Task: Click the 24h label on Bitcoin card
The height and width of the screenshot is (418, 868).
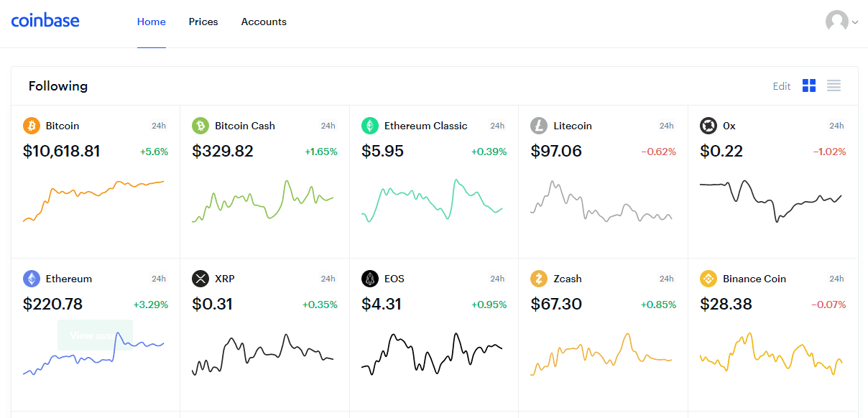Action: click(x=159, y=126)
